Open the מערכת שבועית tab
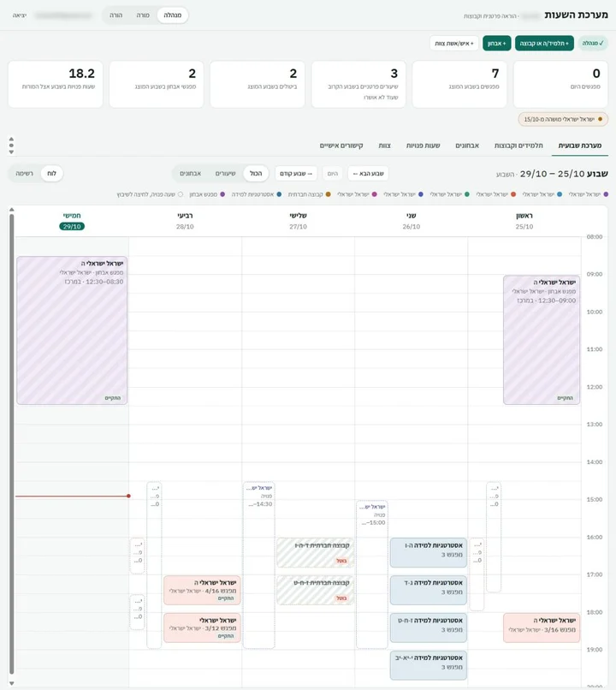The height and width of the screenshot is (690, 616). click(x=580, y=146)
